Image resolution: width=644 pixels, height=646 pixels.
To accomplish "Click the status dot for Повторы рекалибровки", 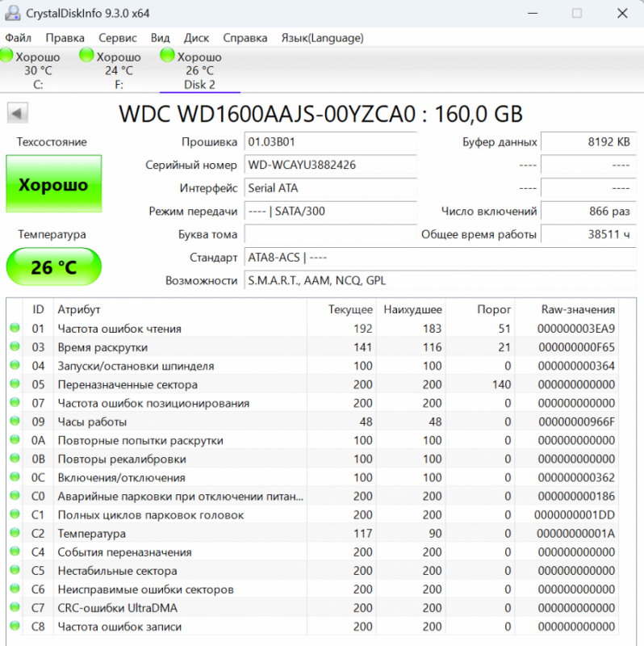I will 15,458.
